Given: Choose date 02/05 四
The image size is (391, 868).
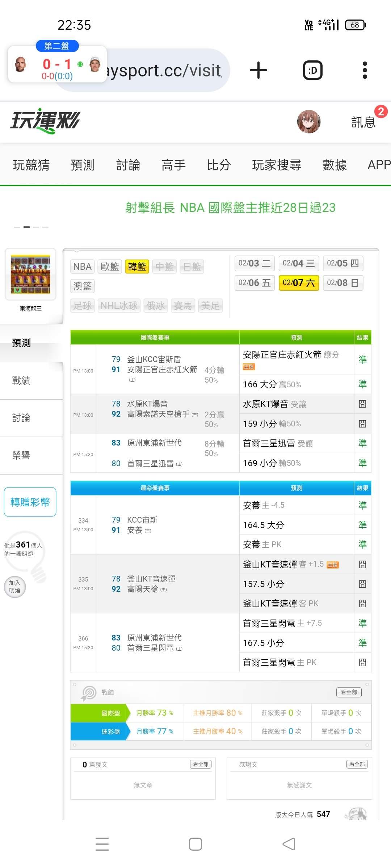Looking at the screenshot, I should point(343,263).
